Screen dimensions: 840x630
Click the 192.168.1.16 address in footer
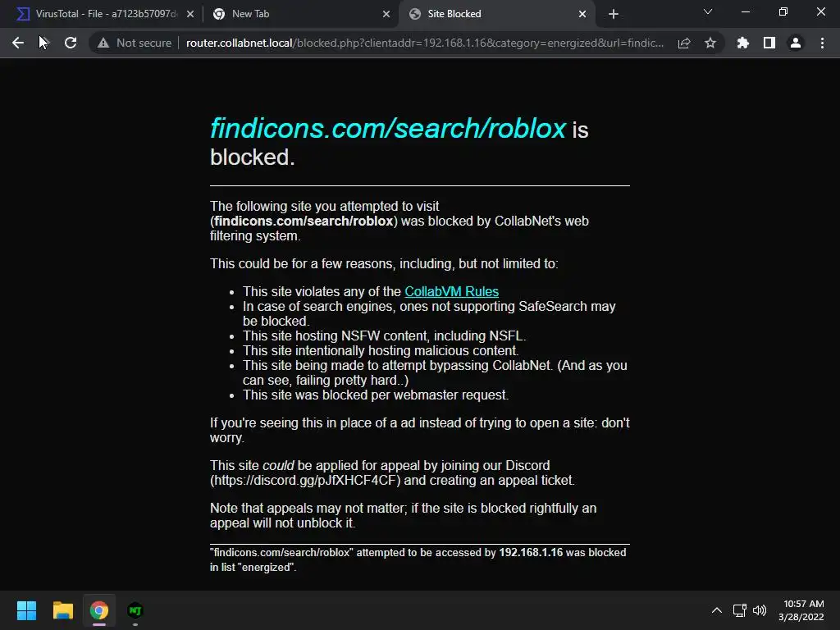(531, 552)
